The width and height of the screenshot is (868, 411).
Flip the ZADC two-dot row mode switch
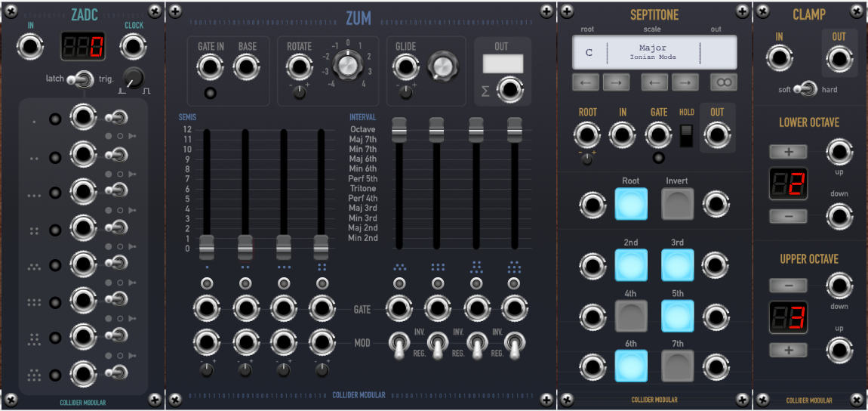(116, 154)
